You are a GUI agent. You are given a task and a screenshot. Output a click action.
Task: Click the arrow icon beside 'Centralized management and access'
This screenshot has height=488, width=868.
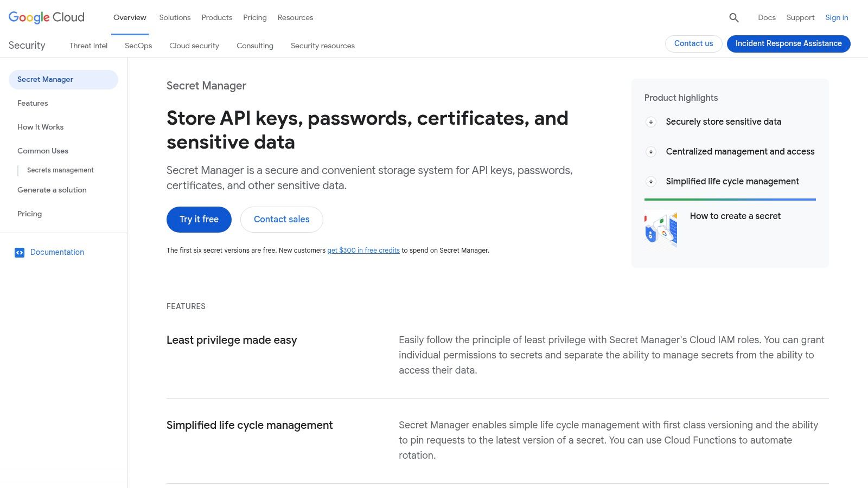coord(650,152)
